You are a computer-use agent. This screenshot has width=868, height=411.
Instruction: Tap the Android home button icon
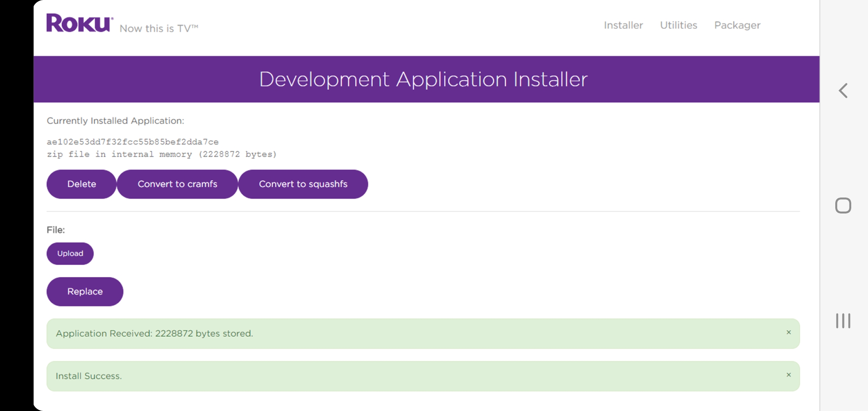tap(843, 205)
